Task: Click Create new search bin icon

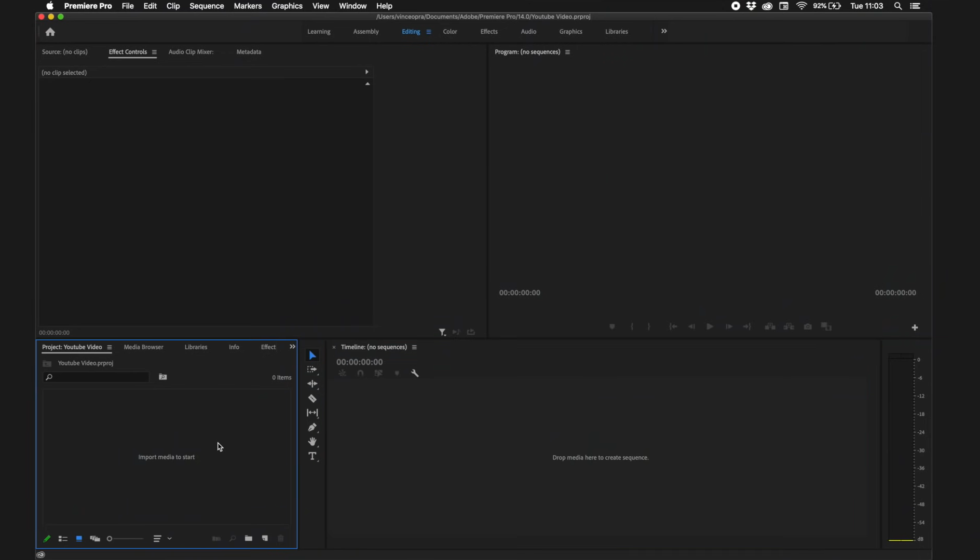Action: coord(163,377)
